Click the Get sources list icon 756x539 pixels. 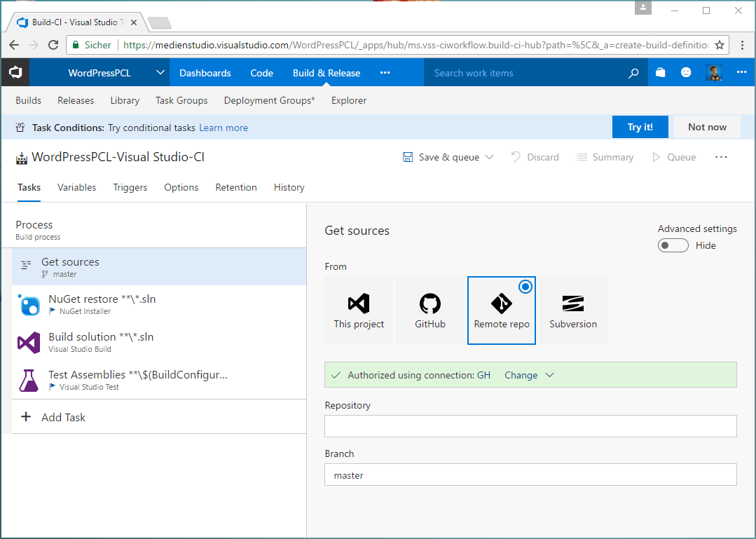[26, 265]
